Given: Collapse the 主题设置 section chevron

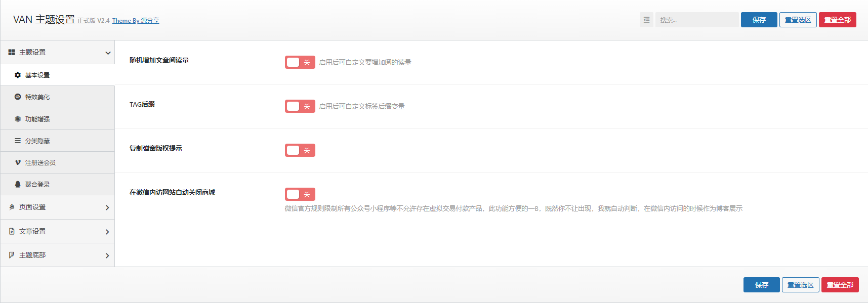Looking at the screenshot, I should [x=107, y=53].
